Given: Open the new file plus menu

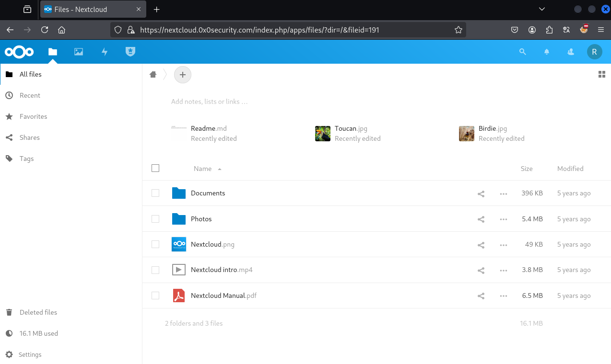Looking at the screenshot, I should point(182,75).
